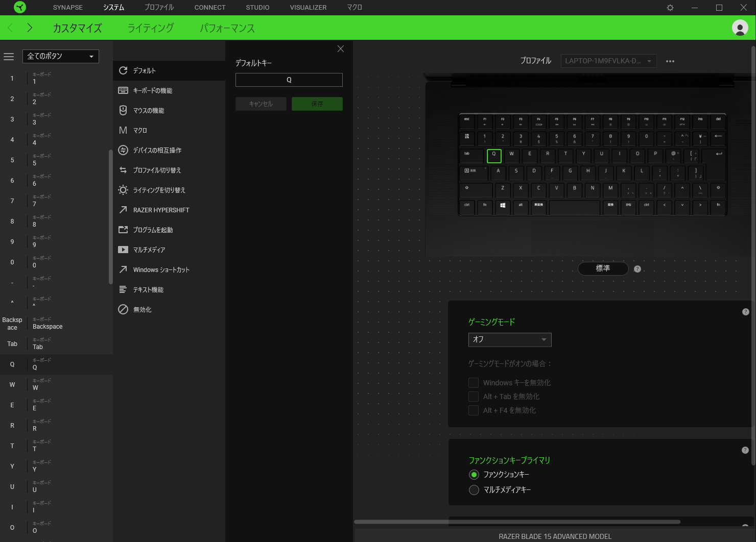Screen dimensions: 756x542
Task: Select the マルチメディア play icon
Action: point(123,250)
